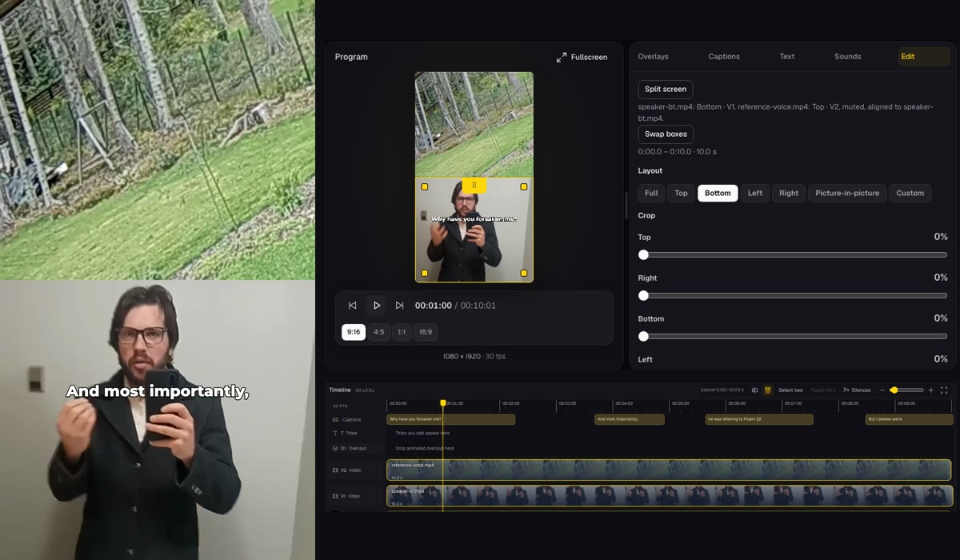
Task: Choose the Left layout option
Action: pos(755,193)
